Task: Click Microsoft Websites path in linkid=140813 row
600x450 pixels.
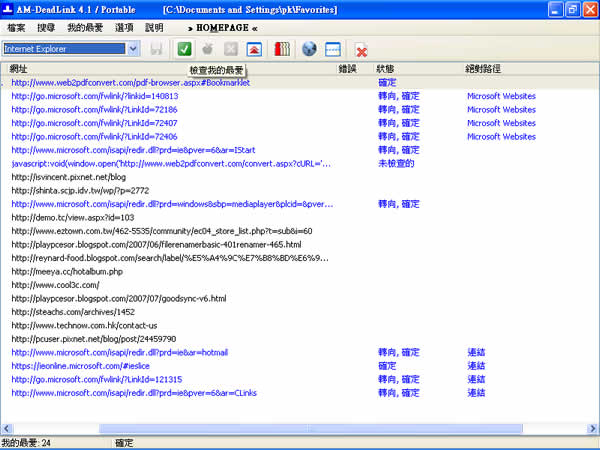Action: click(501, 96)
